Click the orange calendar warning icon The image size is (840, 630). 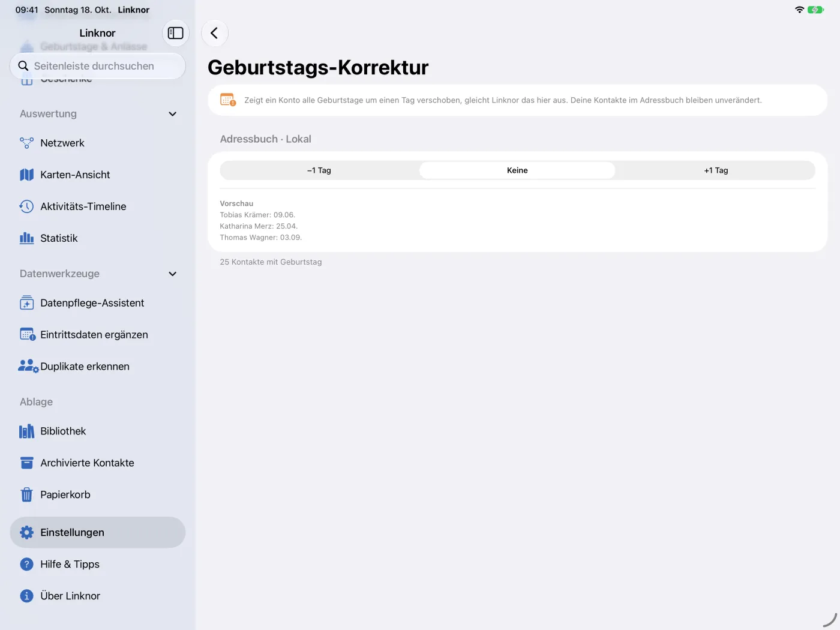coord(228,100)
